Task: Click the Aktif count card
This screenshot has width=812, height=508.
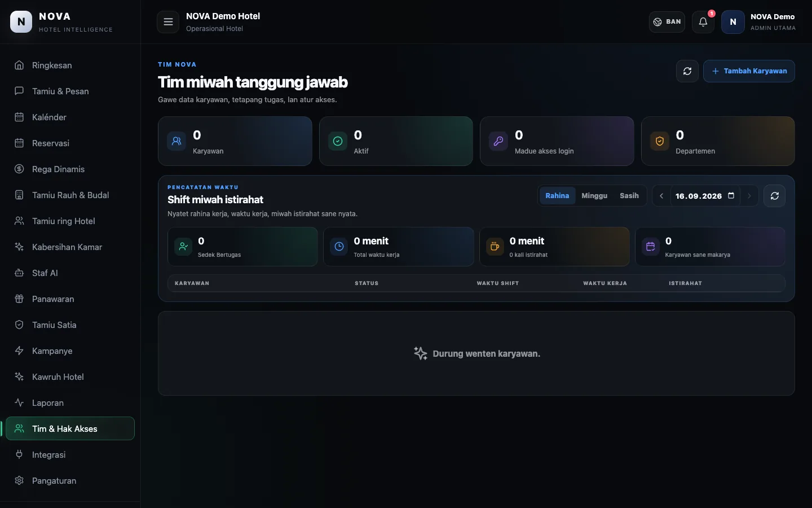Action: [x=396, y=141]
